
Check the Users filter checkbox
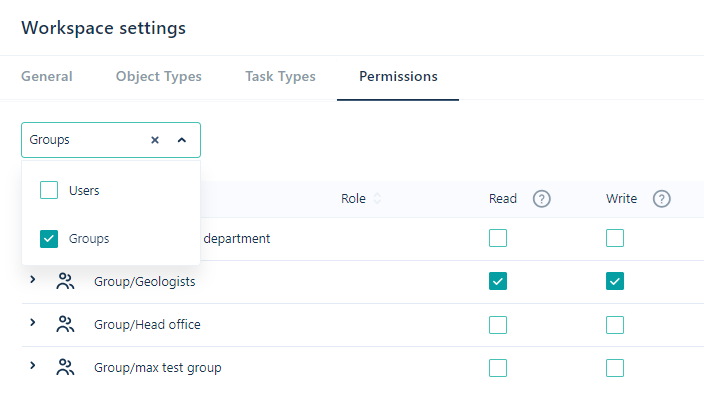pos(49,190)
